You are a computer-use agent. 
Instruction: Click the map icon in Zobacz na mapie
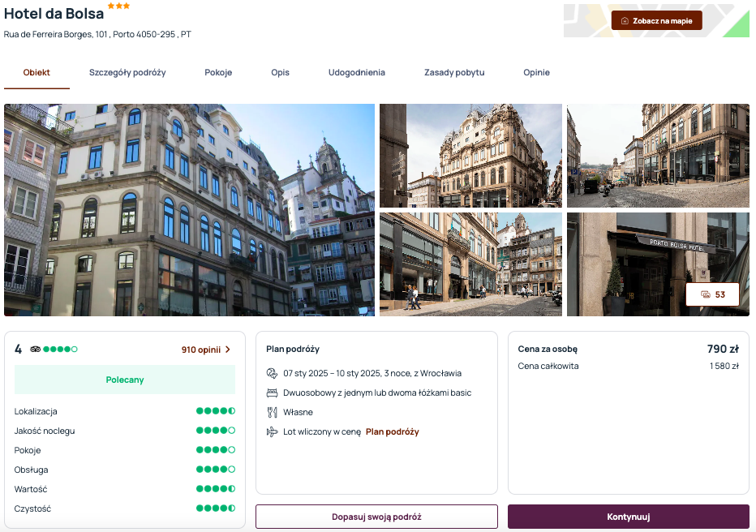[625, 21]
